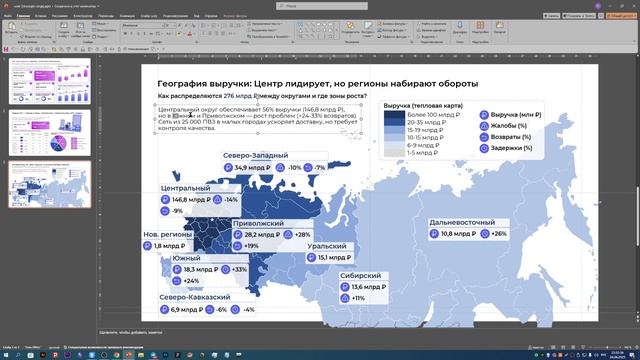Viewport: 640px width, 360px height.
Task: Toggle Bold formatting
Action: point(125,33)
